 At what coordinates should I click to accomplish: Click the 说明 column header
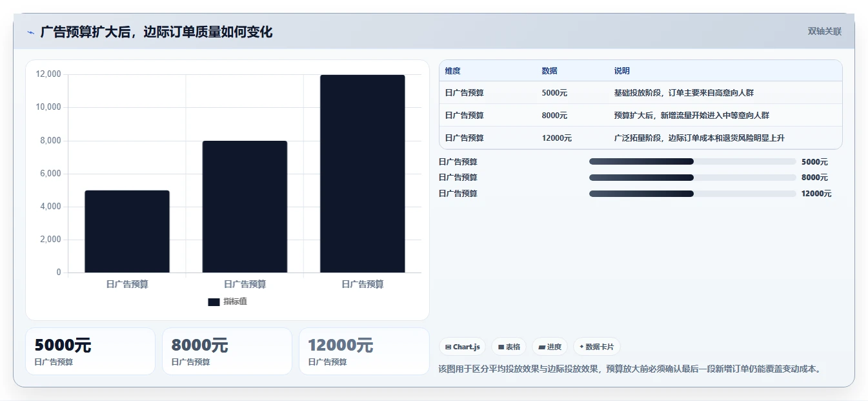pos(622,71)
